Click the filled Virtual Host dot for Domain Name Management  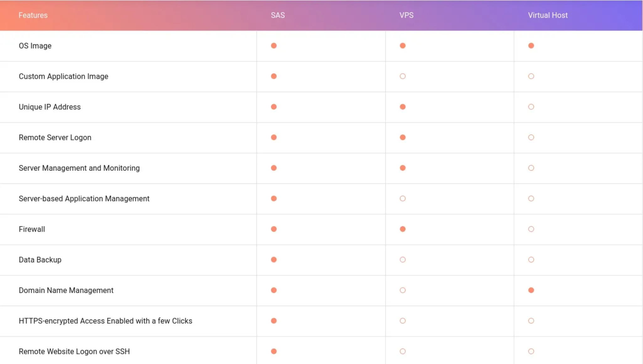[x=531, y=290]
